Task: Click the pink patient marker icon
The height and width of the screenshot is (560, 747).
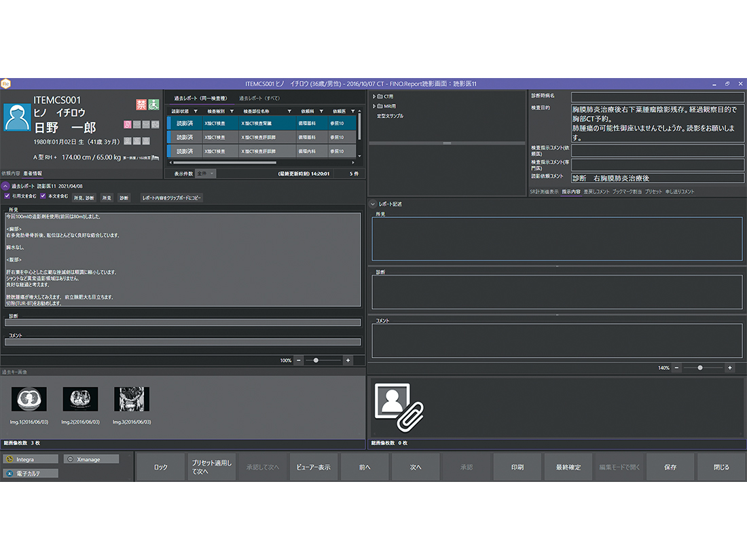Action: coord(126,124)
